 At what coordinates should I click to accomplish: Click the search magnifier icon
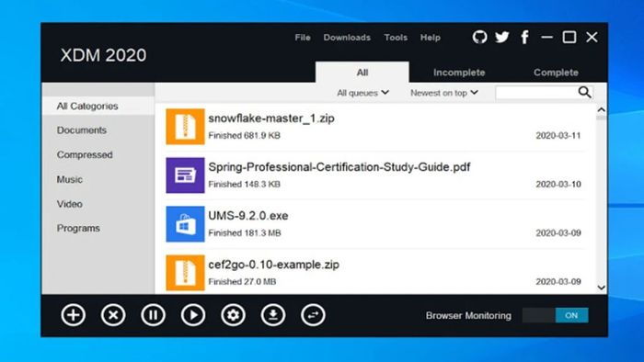pos(584,92)
